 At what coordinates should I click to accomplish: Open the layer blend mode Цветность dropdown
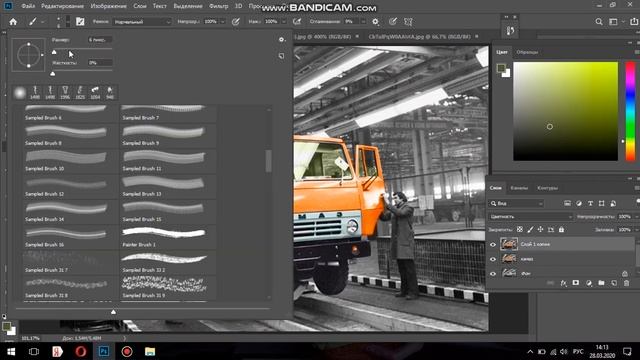531,216
